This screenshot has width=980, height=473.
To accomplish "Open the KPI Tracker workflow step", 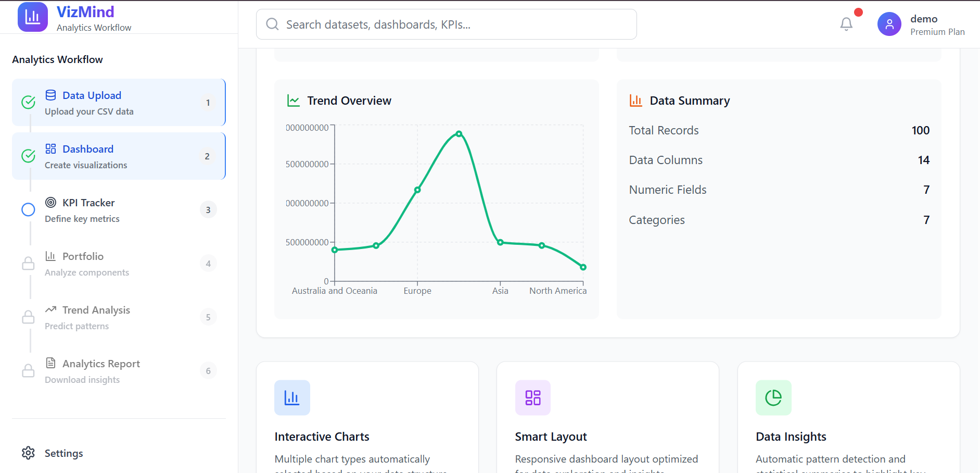I will pyautogui.click(x=119, y=209).
